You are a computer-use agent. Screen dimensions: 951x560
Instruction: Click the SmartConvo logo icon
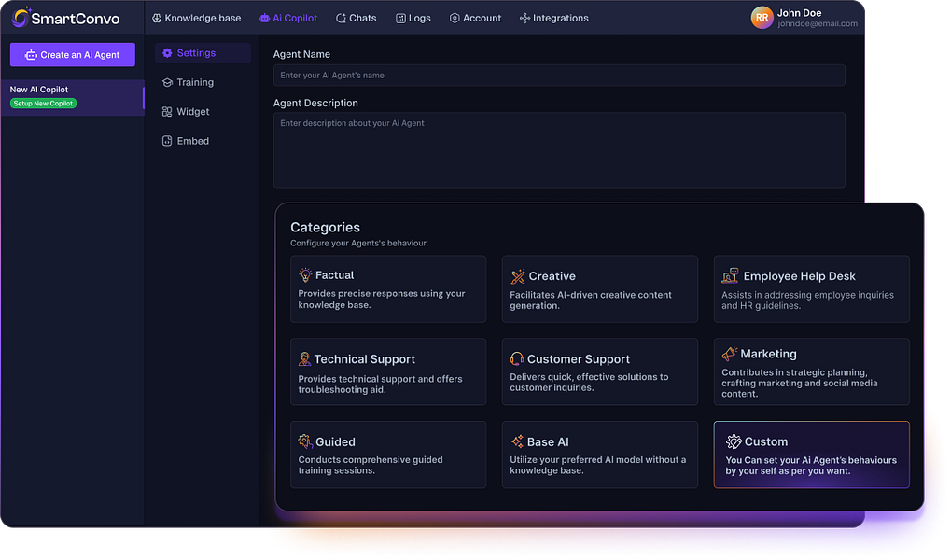[20, 17]
